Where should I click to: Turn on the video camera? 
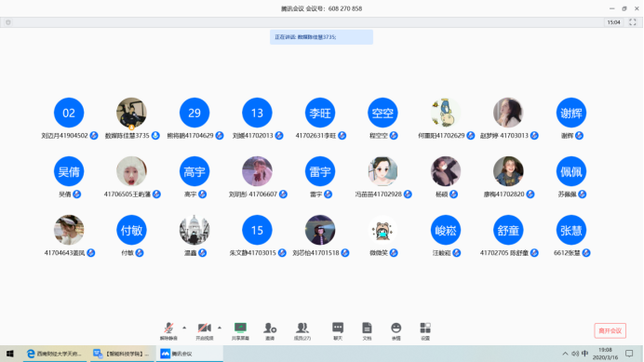coord(204,330)
